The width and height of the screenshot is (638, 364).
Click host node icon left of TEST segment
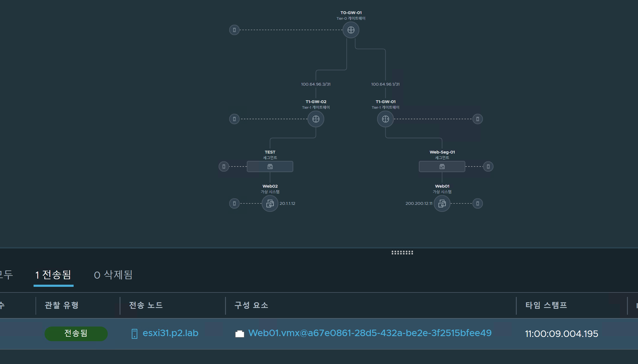click(x=224, y=167)
